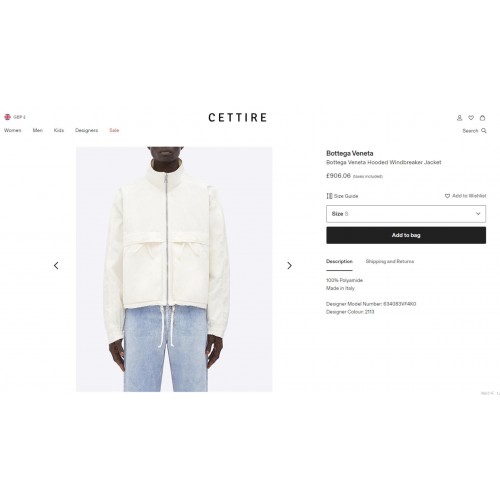The width and height of the screenshot is (500, 500).
Task: Open the Men menu
Action: point(38,130)
